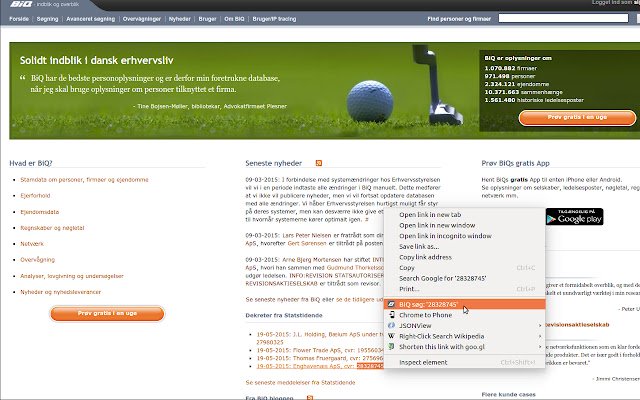This screenshot has height=400, width=640.
Task: Open Søgning in navigation bar
Action: point(47,19)
